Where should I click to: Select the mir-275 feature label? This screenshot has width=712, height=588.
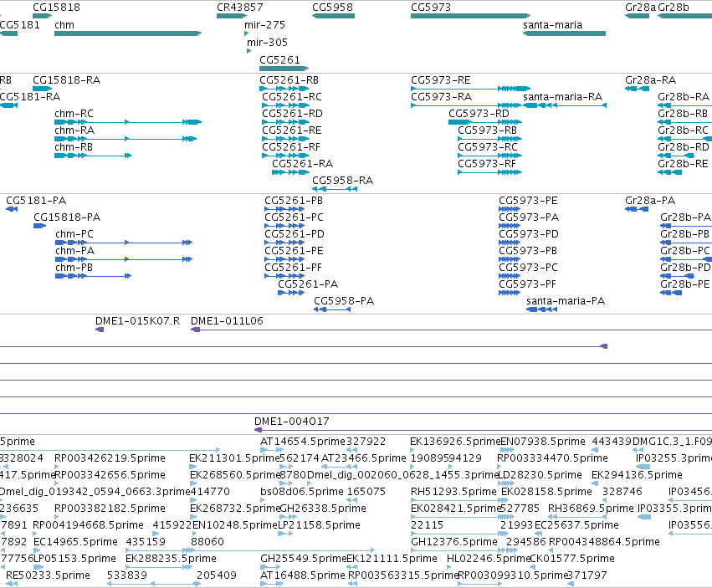[x=264, y=25]
